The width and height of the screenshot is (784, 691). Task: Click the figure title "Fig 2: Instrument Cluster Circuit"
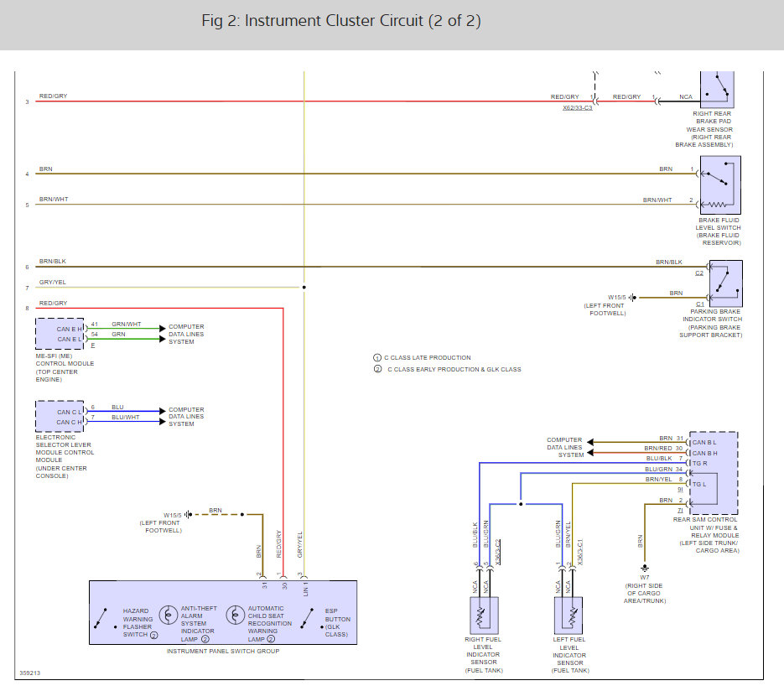(x=341, y=21)
